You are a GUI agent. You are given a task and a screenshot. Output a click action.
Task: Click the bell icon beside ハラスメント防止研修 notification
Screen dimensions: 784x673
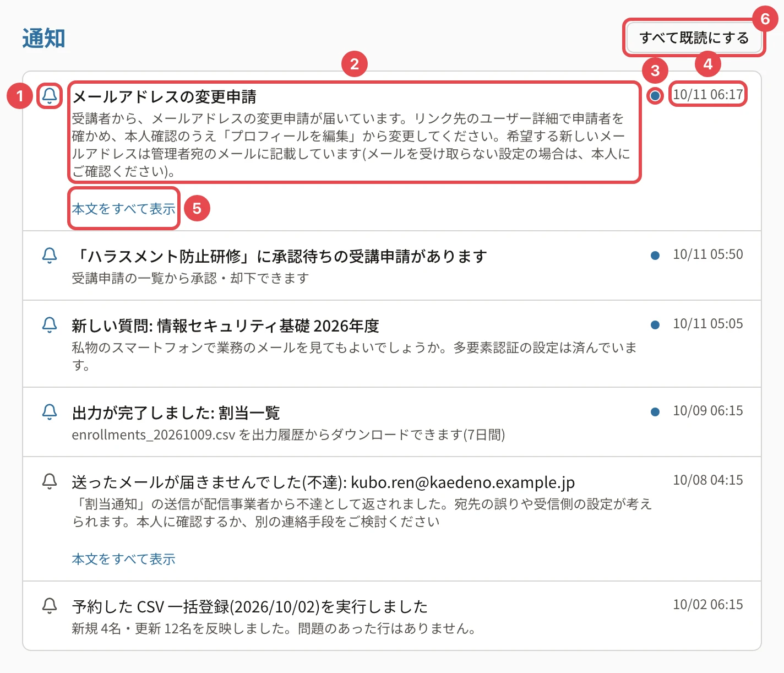(x=50, y=256)
